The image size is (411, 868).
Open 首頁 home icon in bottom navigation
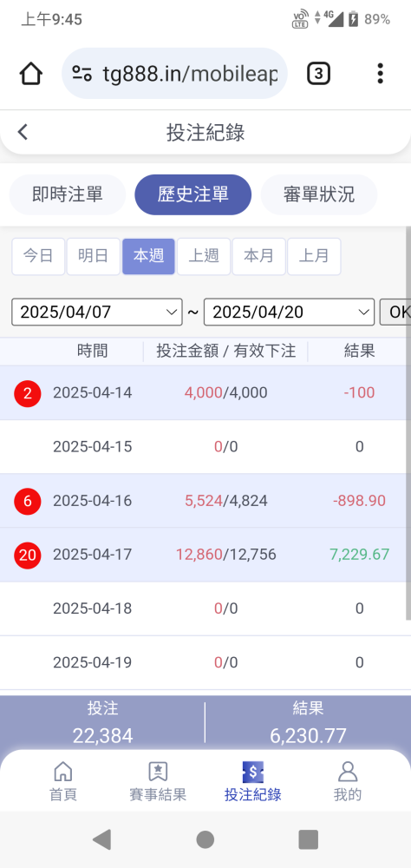pos(63,771)
